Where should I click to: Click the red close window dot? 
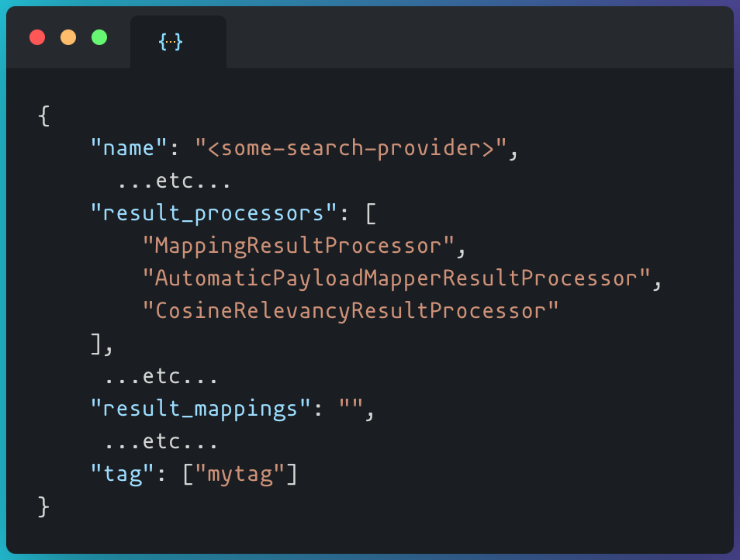tap(37, 37)
